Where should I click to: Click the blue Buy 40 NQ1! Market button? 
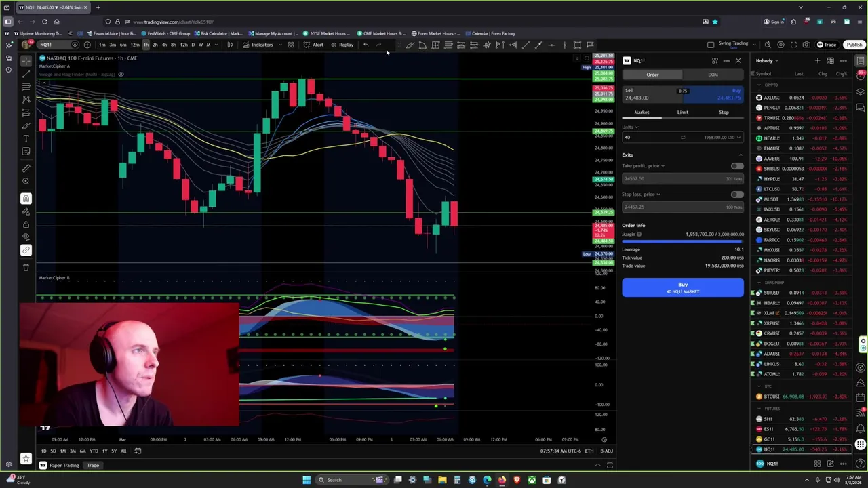(683, 288)
